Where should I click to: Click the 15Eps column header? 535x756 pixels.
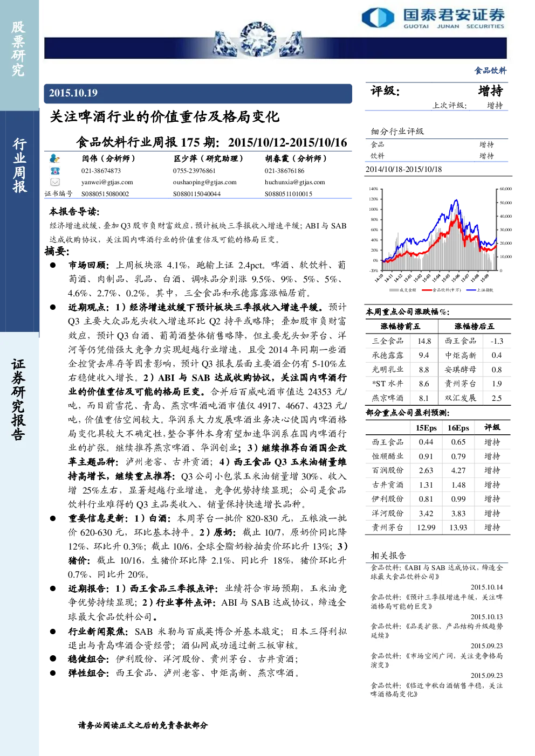pyautogui.click(x=426, y=428)
